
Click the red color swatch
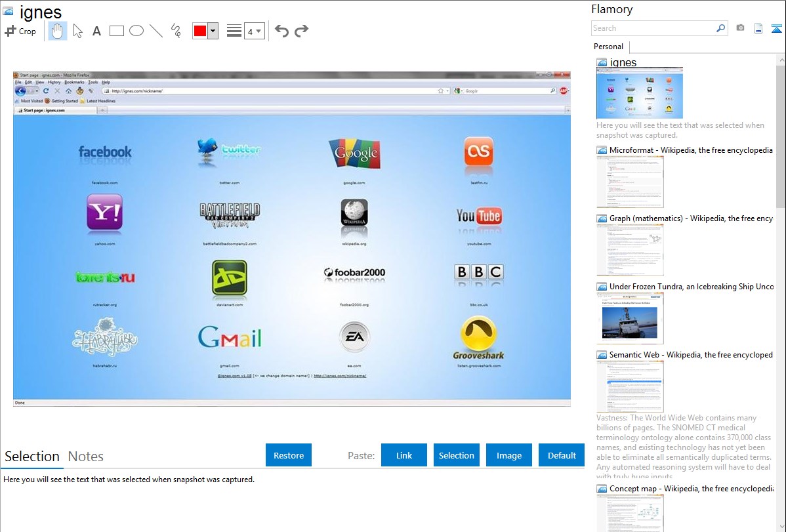[x=200, y=31]
